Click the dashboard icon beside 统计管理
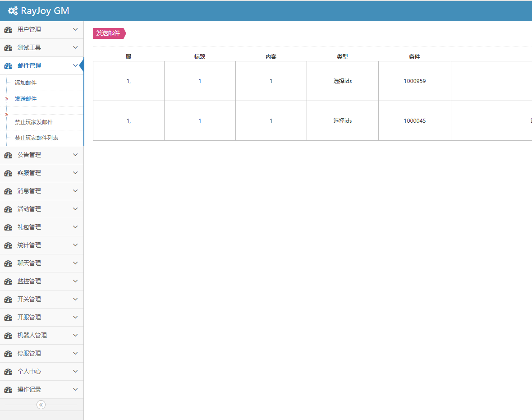Viewport: 532px width, 420px height. [8, 245]
